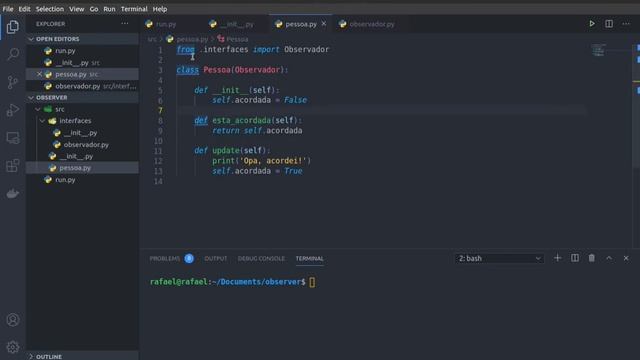Open the Run menu

[109, 9]
